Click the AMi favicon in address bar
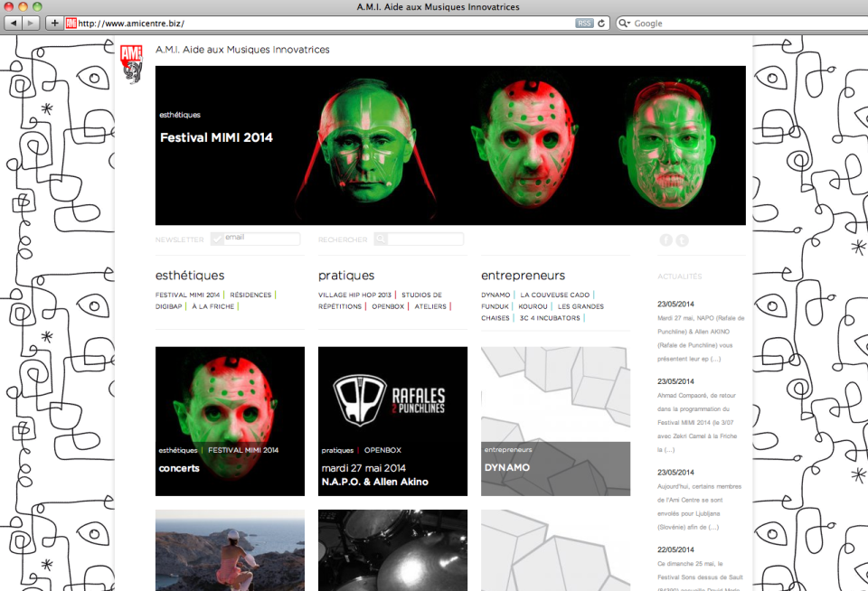 (x=71, y=23)
